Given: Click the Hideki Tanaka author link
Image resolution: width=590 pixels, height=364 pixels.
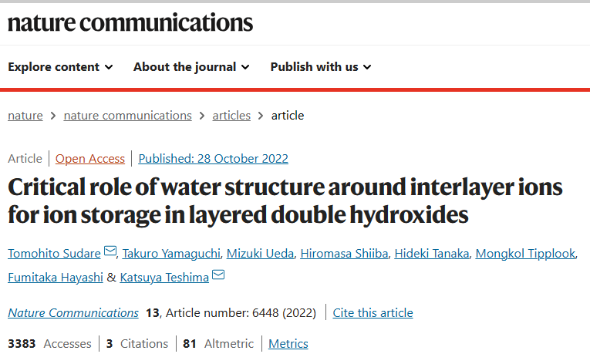Looking at the screenshot, I should click(432, 254).
